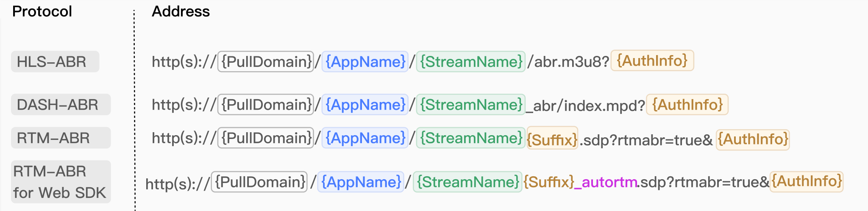The image size is (868, 211).
Task: Click the Protocol column header
Action: coord(42,11)
